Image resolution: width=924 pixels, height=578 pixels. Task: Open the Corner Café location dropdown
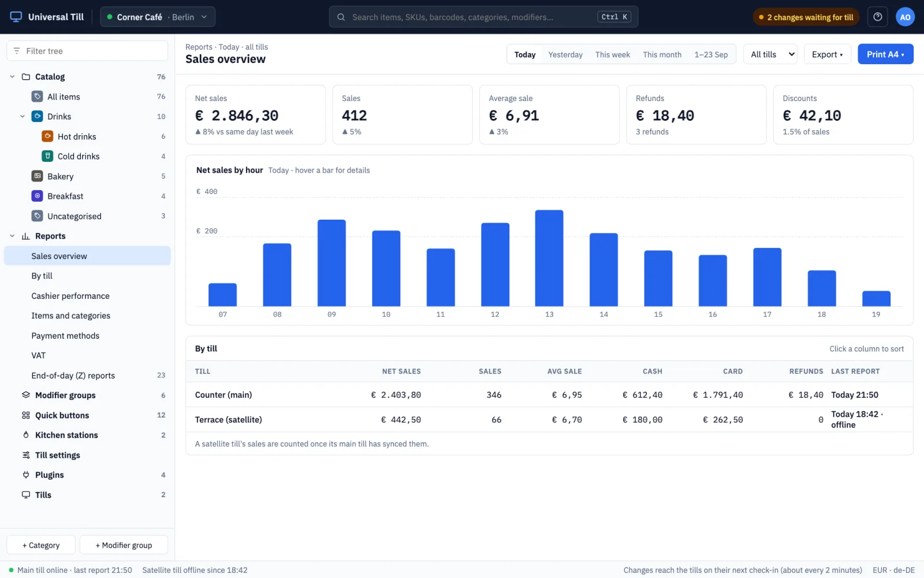coord(158,17)
